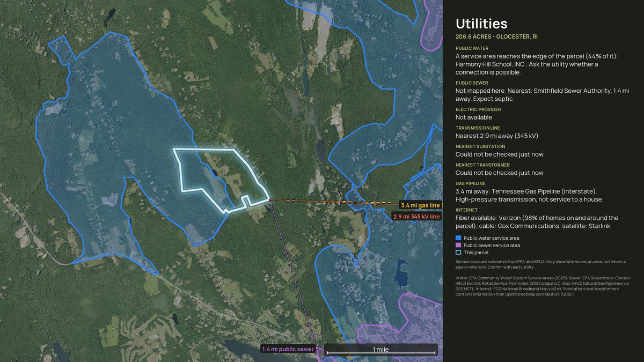Click the This parcel legend swatch
This screenshot has width=644, height=362.
(458, 252)
